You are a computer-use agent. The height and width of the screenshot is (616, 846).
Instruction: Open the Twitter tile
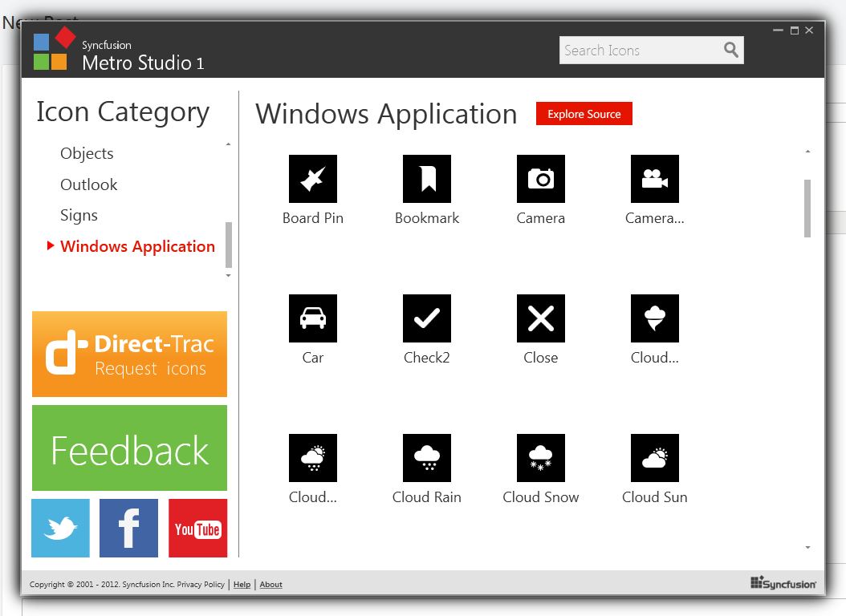click(60, 528)
